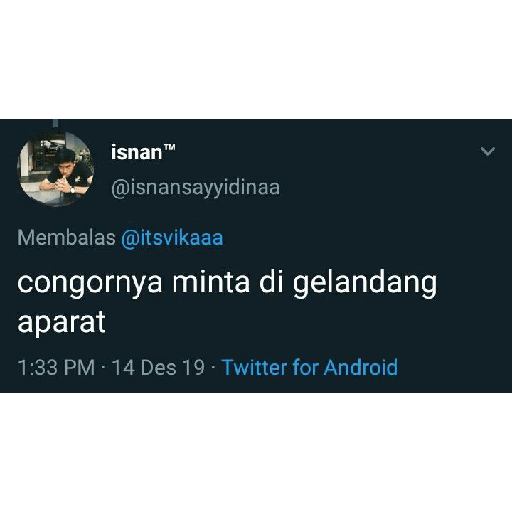
Task: Click the white letterbox area below the tweet
Action: (256, 452)
